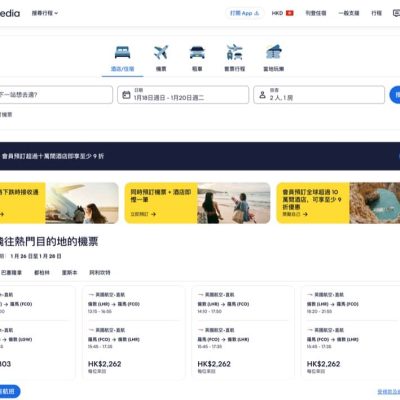
Task: Select the hotel bed icon tab
Action: (122, 59)
